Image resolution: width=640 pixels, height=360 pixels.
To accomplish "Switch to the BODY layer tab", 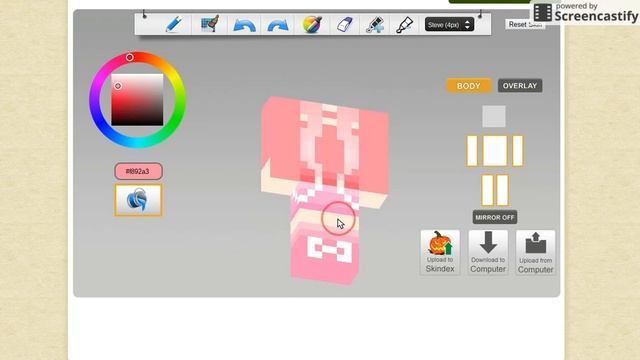I will click(469, 86).
